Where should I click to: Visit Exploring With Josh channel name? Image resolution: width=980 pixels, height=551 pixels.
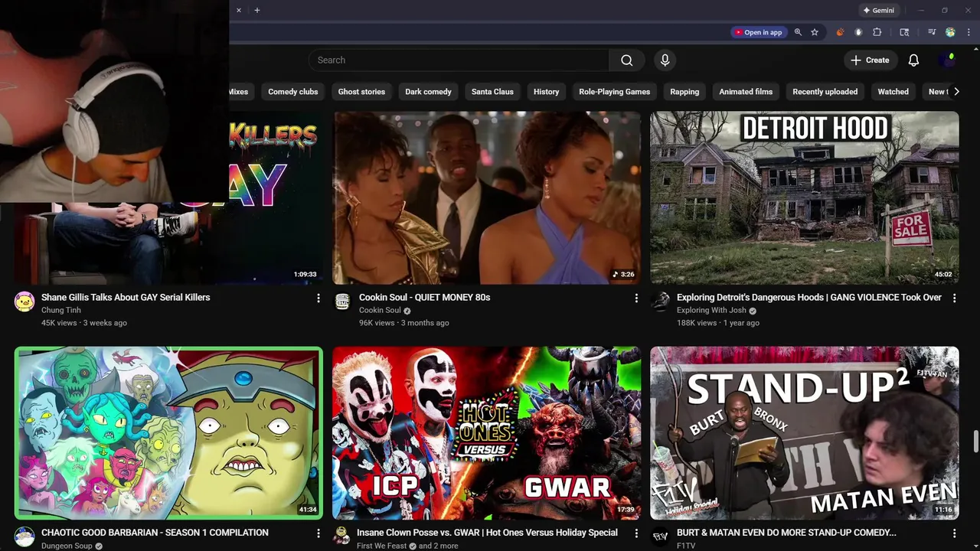(x=711, y=310)
